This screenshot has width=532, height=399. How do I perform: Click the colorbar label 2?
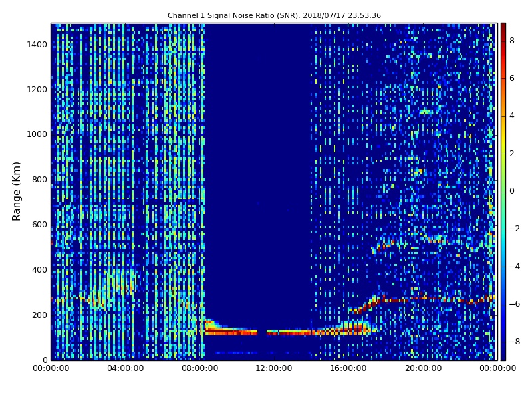(x=512, y=154)
